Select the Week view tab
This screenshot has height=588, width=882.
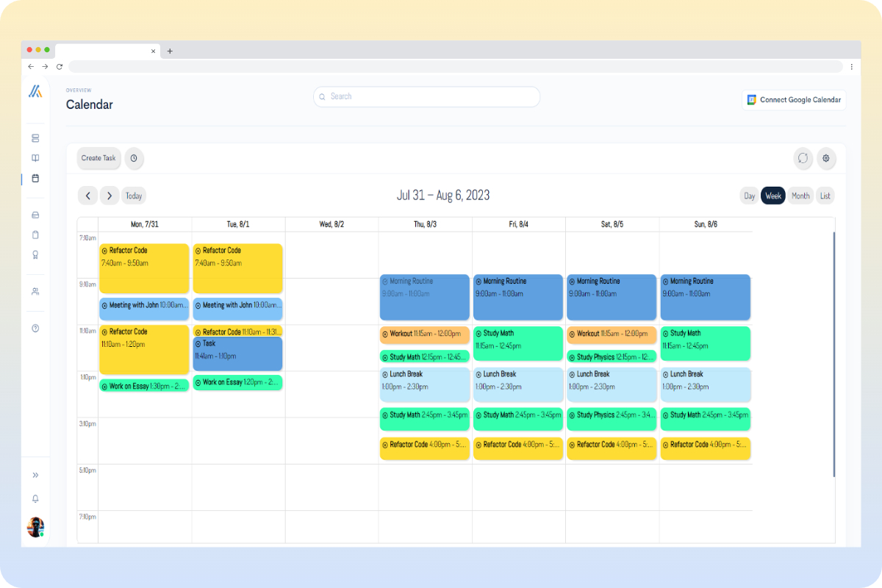(x=773, y=196)
